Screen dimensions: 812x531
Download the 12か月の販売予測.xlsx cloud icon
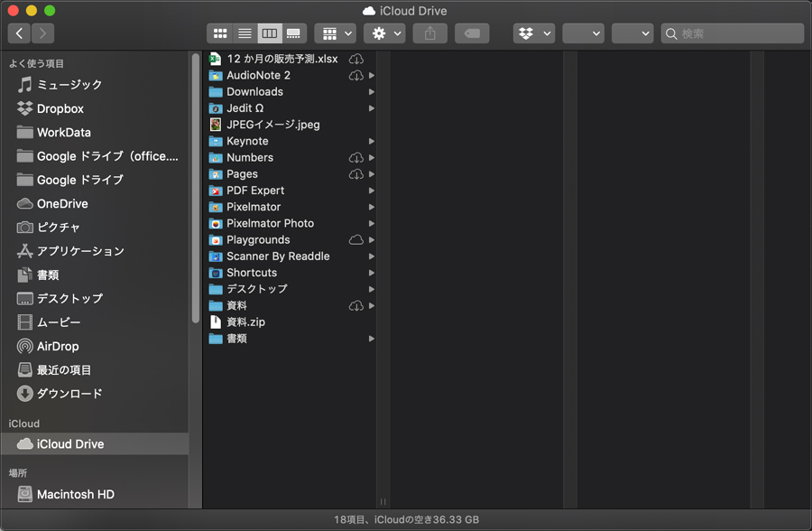(x=356, y=59)
